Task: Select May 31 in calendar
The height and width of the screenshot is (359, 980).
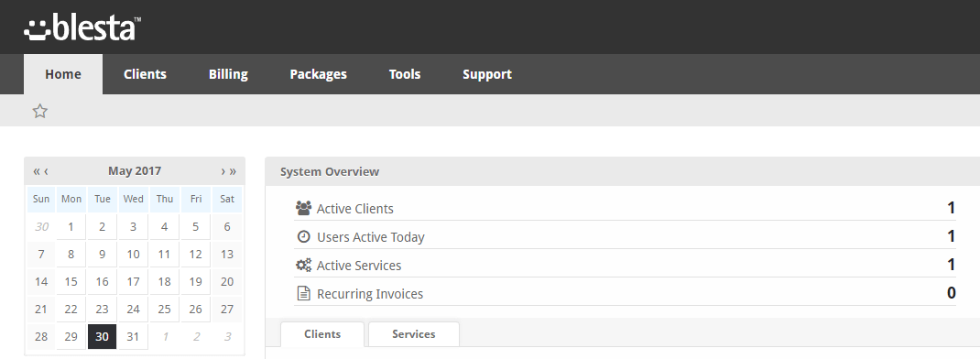Action: tap(133, 336)
